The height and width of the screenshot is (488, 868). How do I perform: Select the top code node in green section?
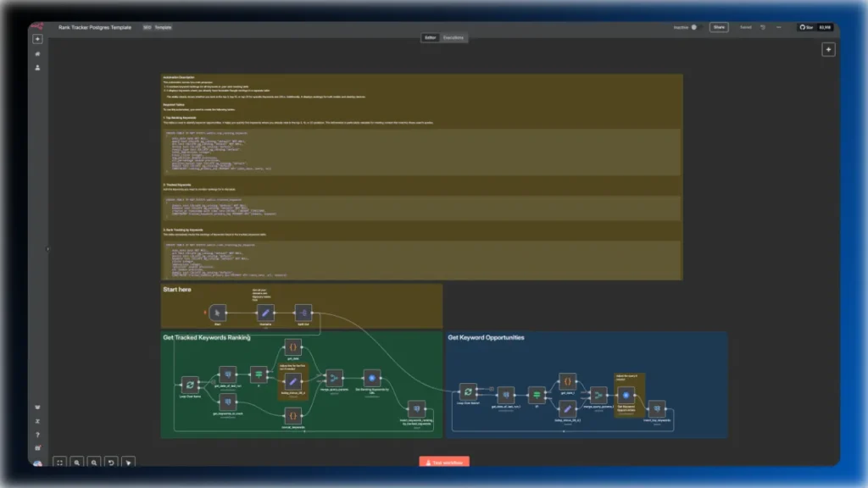(x=292, y=347)
